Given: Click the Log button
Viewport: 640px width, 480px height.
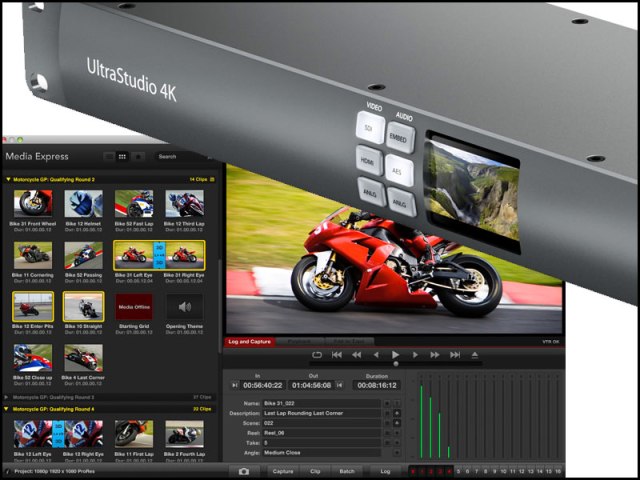Looking at the screenshot, I should click(385, 471).
